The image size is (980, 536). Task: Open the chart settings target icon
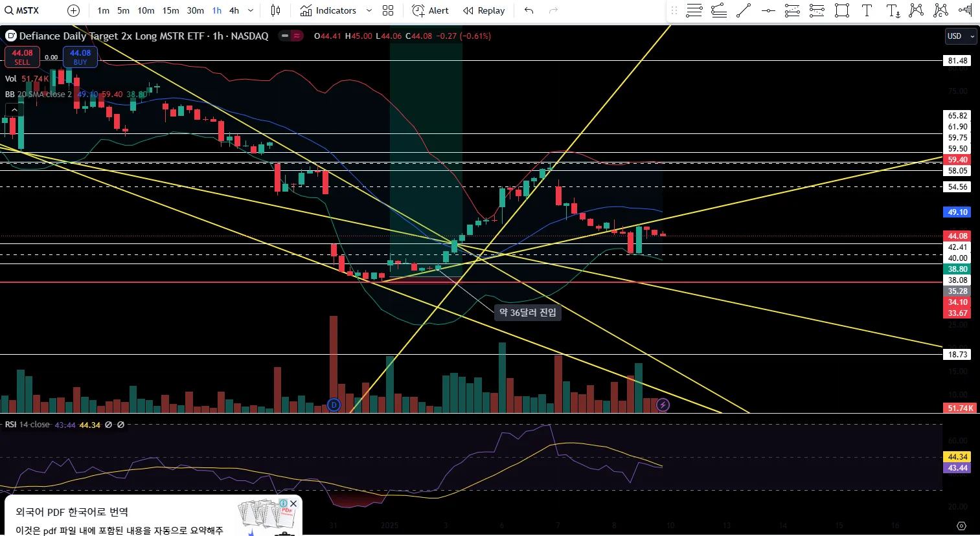click(961, 526)
